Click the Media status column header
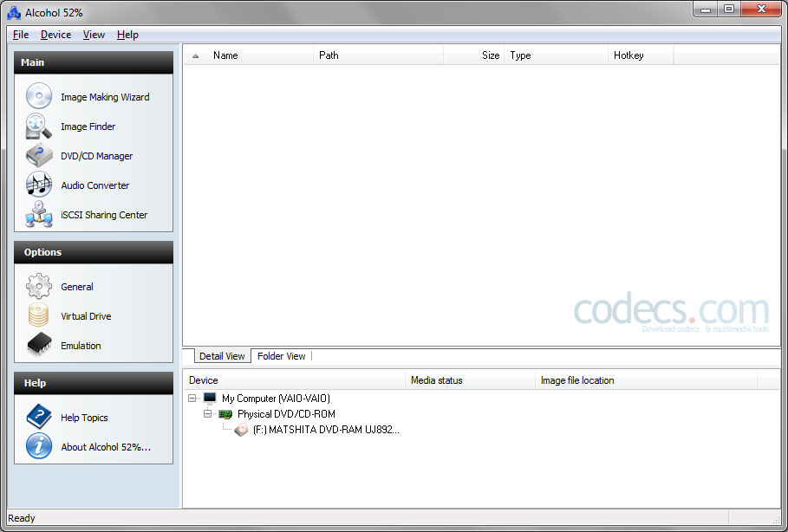Image resolution: width=788 pixels, height=532 pixels. pyautogui.click(x=471, y=380)
